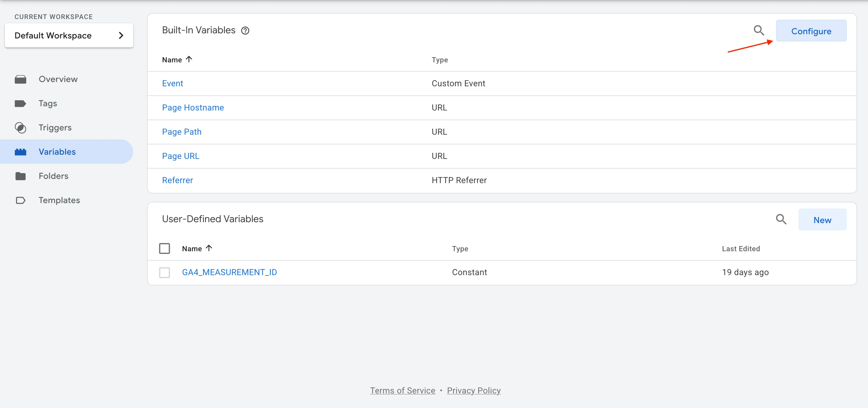The height and width of the screenshot is (408, 868).
Task: Click the Overview inbox icon
Action: (21, 79)
